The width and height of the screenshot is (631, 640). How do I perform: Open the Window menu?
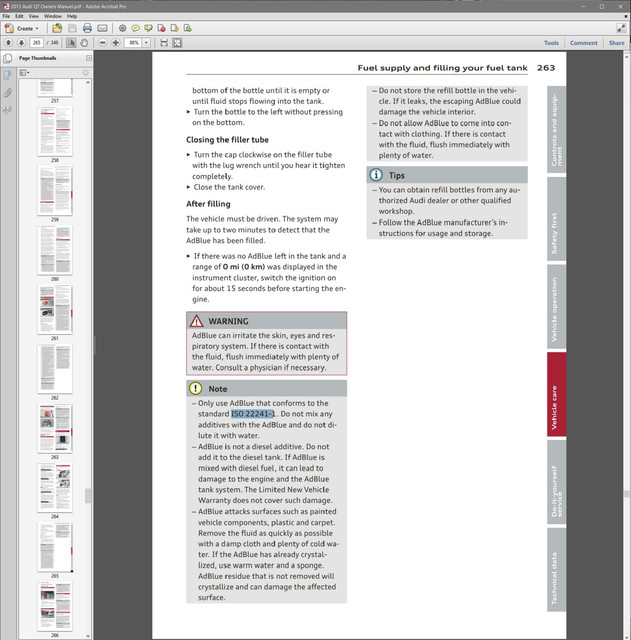53,16
